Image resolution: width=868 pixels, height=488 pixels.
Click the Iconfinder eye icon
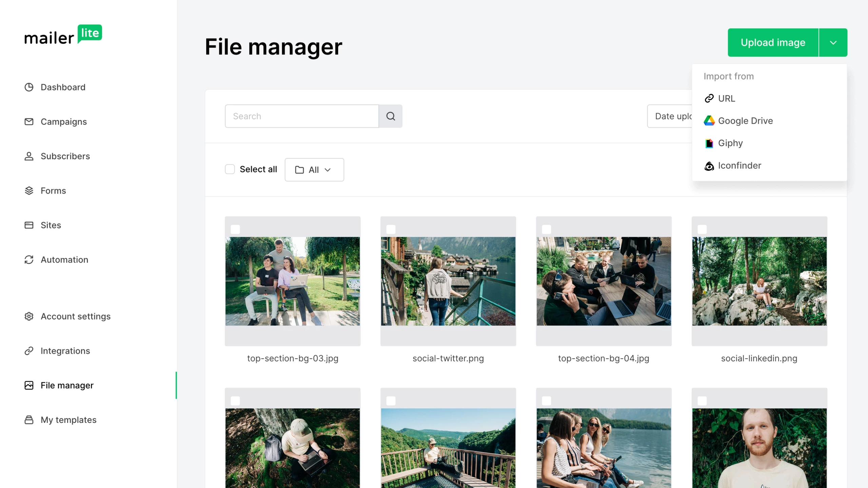(709, 166)
